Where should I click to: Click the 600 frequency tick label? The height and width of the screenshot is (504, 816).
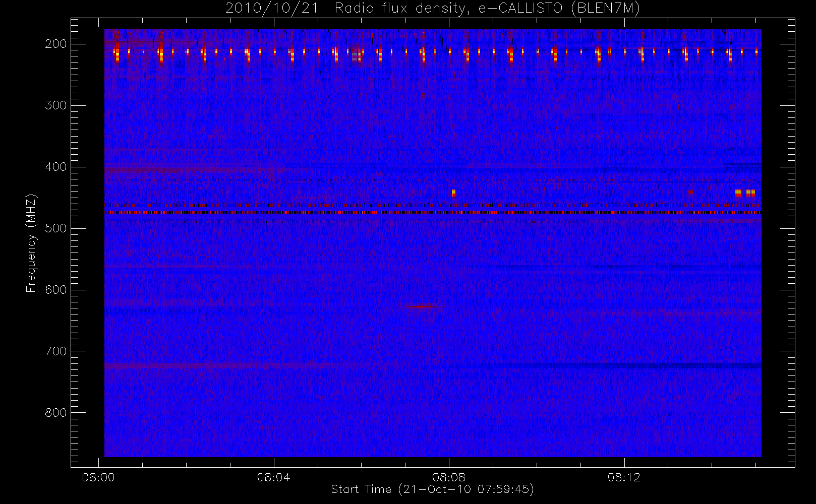point(56,290)
